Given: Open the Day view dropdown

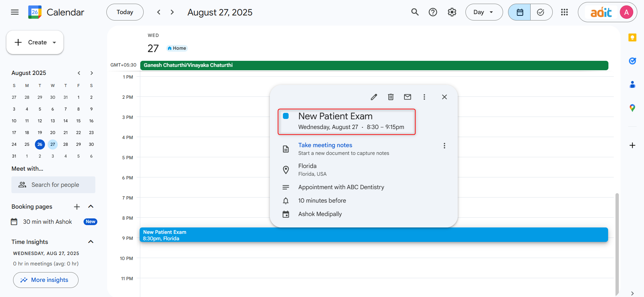Looking at the screenshot, I should pyautogui.click(x=484, y=12).
